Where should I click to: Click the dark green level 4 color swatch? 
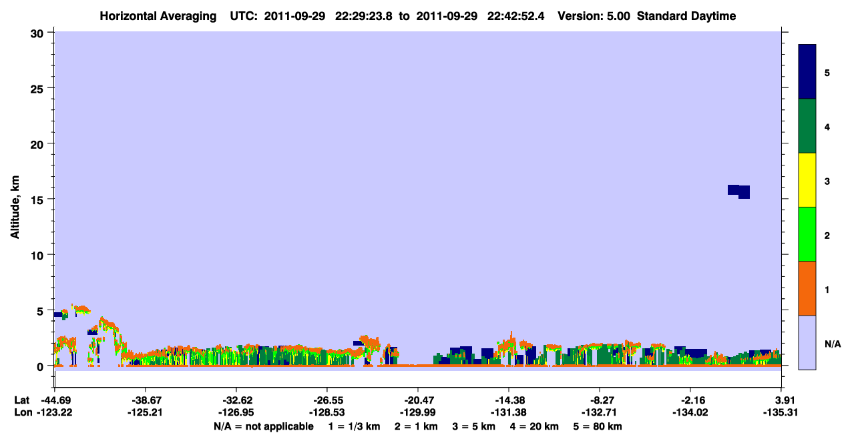click(x=807, y=126)
